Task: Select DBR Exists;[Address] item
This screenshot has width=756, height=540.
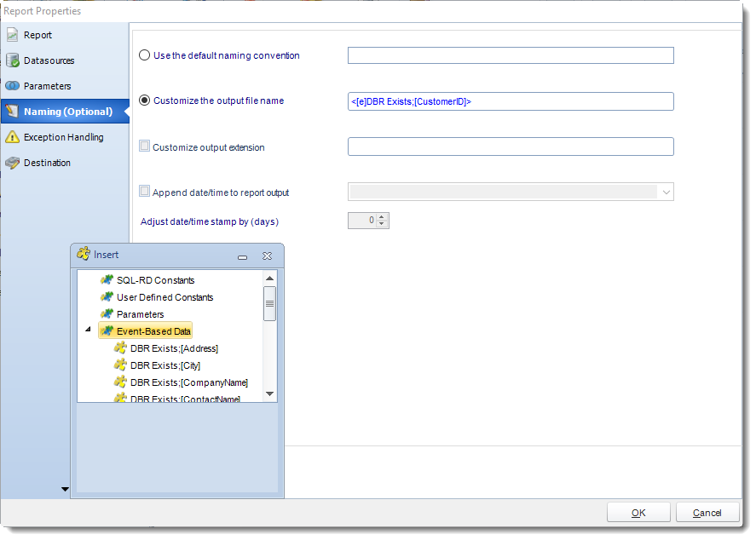Action: [174, 348]
